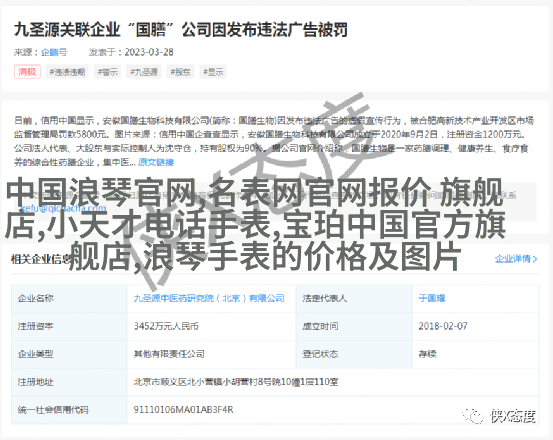
Task: Click the #警示 tag
Action: click(108, 72)
